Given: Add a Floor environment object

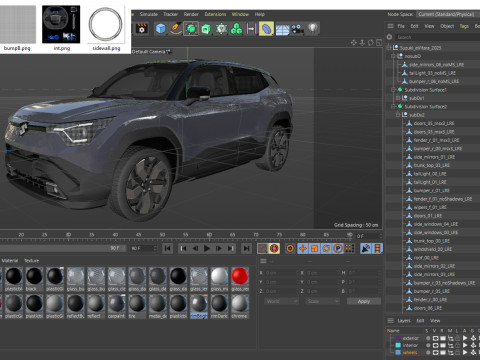Looking at the screenshot, I should pyautogui.click(x=282, y=29).
